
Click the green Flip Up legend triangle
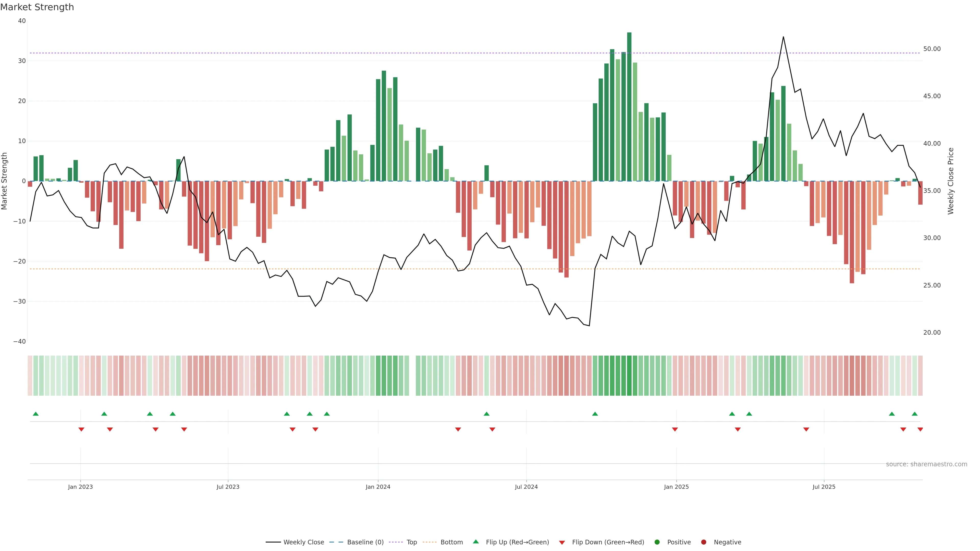(475, 542)
